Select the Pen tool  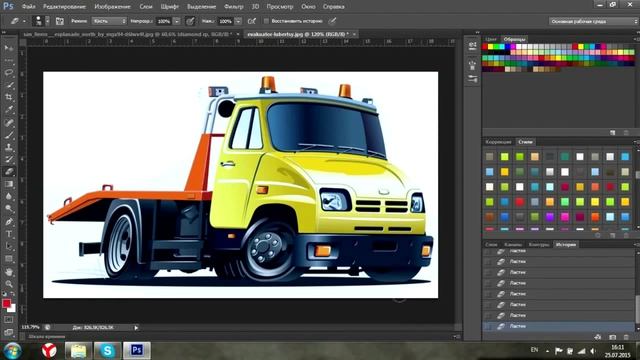(x=9, y=222)
